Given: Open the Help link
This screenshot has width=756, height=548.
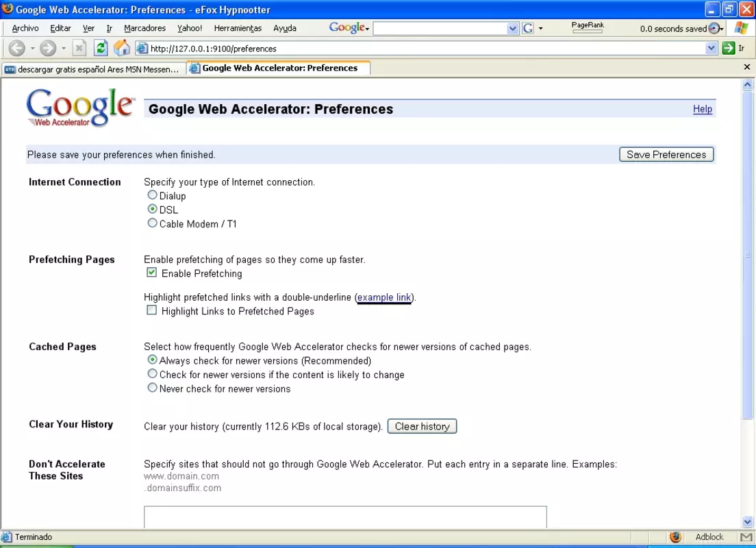Looking at the screenshot, I should [702, 109].
